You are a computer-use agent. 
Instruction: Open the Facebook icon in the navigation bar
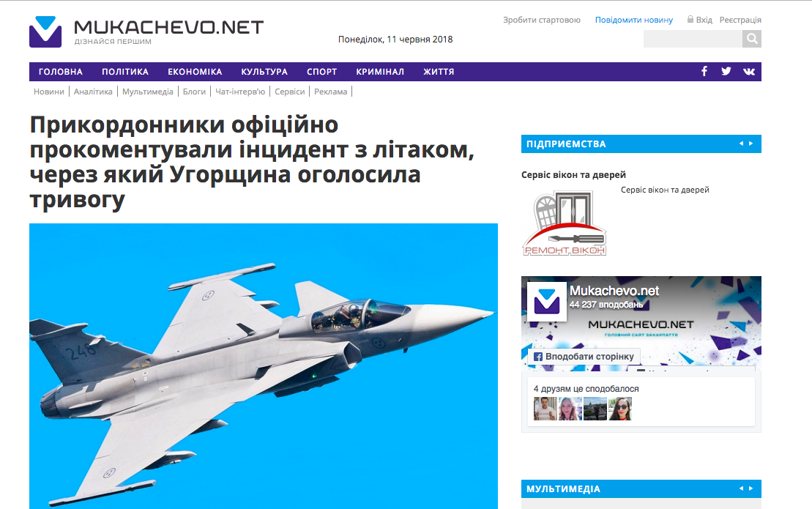[704, 72]
